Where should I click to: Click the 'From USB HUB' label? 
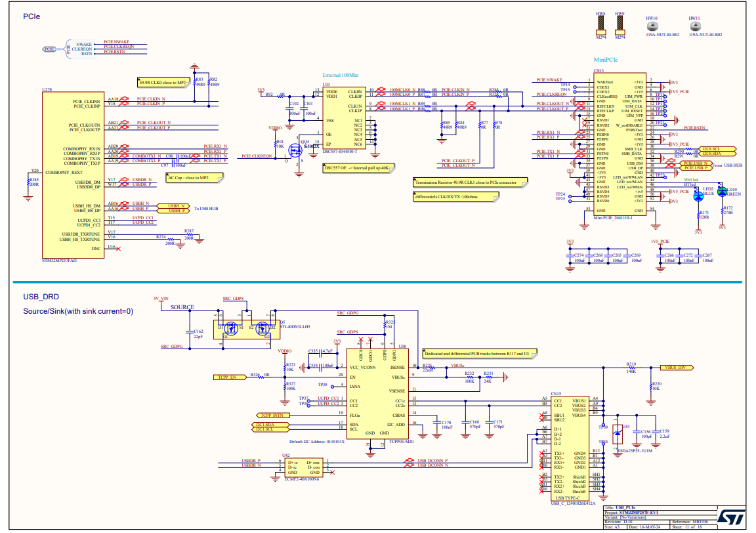(727, 165)
